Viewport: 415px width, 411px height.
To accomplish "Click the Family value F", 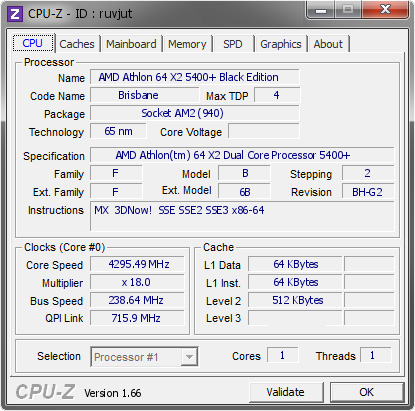I will [x=116, y=173].
